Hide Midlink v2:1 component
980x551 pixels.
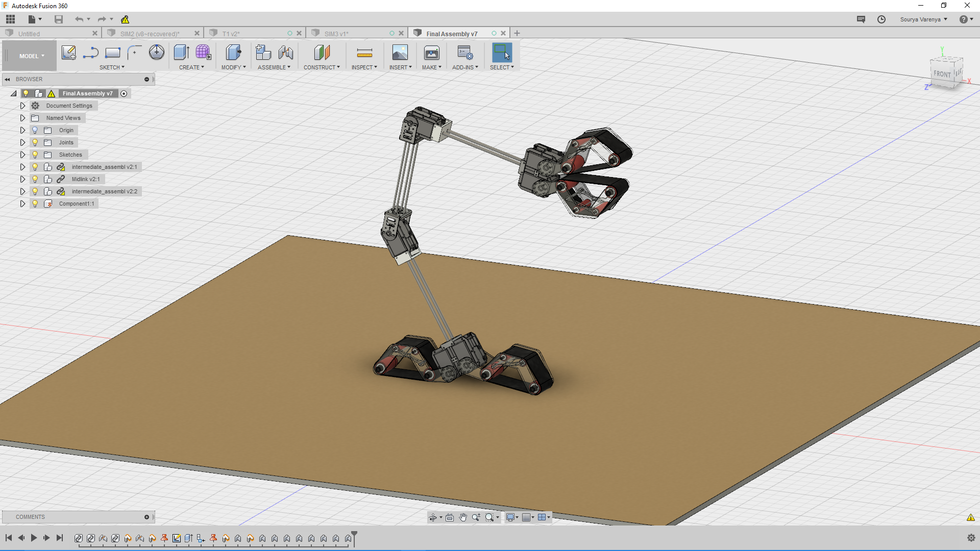35,179
